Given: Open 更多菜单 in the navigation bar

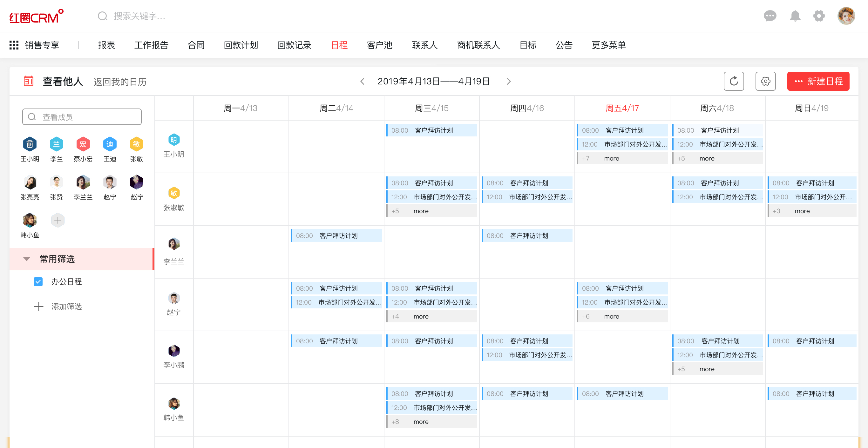Looking at the screenshot, I should coord(608,45).
